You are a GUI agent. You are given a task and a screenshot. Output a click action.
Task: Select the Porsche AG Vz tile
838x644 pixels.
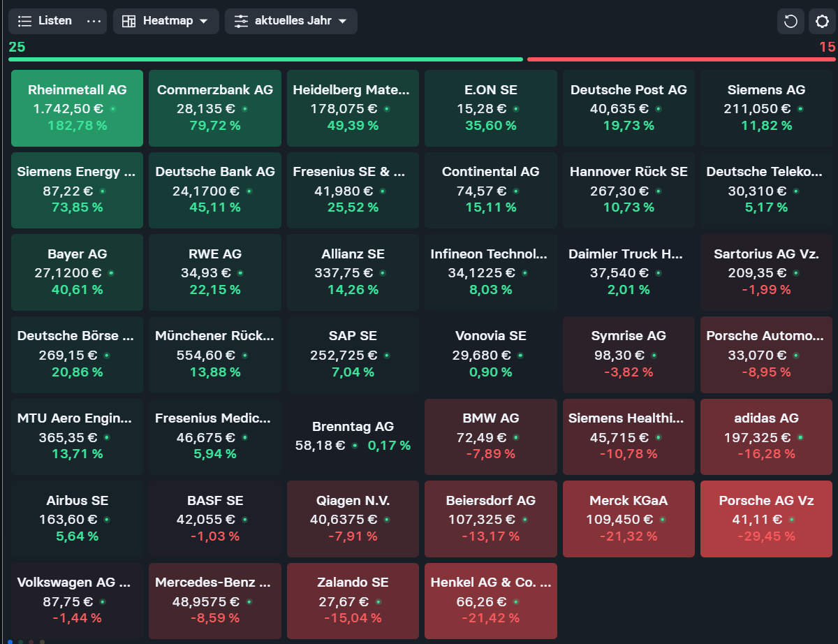tap(766, 519)
